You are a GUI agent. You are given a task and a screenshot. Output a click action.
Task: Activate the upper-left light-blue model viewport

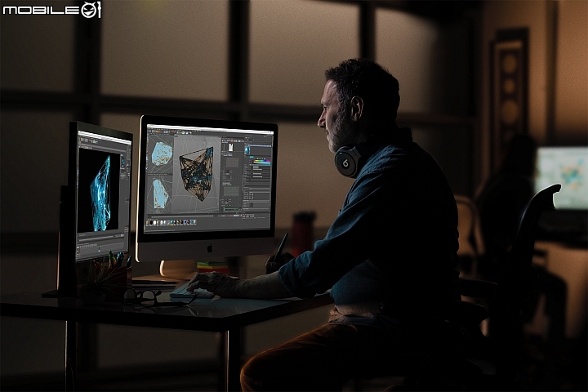click(162, 154)
